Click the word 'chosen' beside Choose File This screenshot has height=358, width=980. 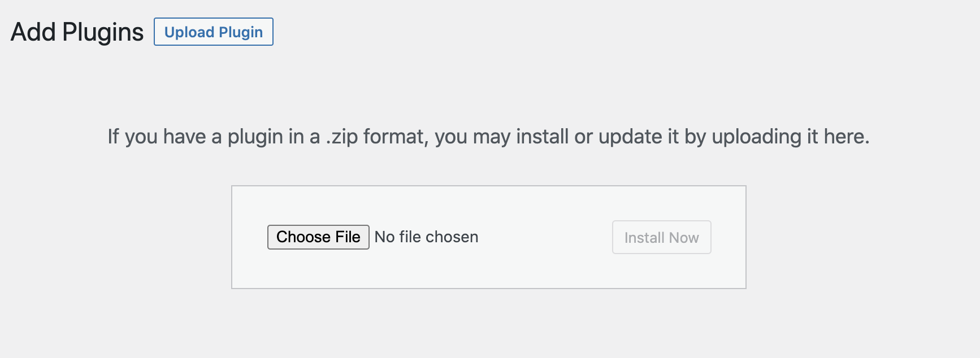452,237
